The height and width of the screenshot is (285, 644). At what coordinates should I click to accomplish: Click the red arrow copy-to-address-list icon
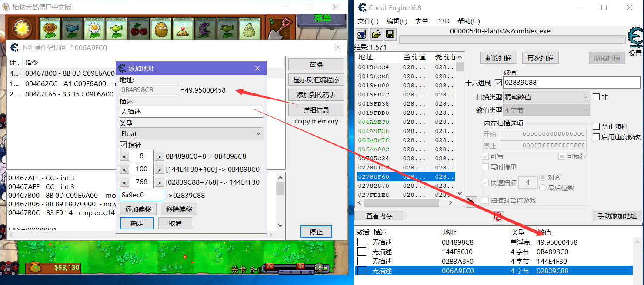click(x=470, y=201)
